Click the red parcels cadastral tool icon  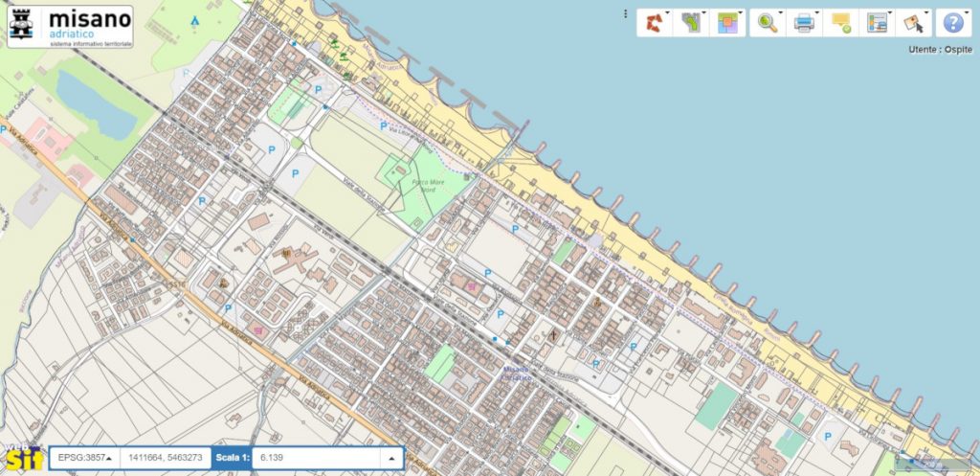pyautogui.click(x=653, y=23)
